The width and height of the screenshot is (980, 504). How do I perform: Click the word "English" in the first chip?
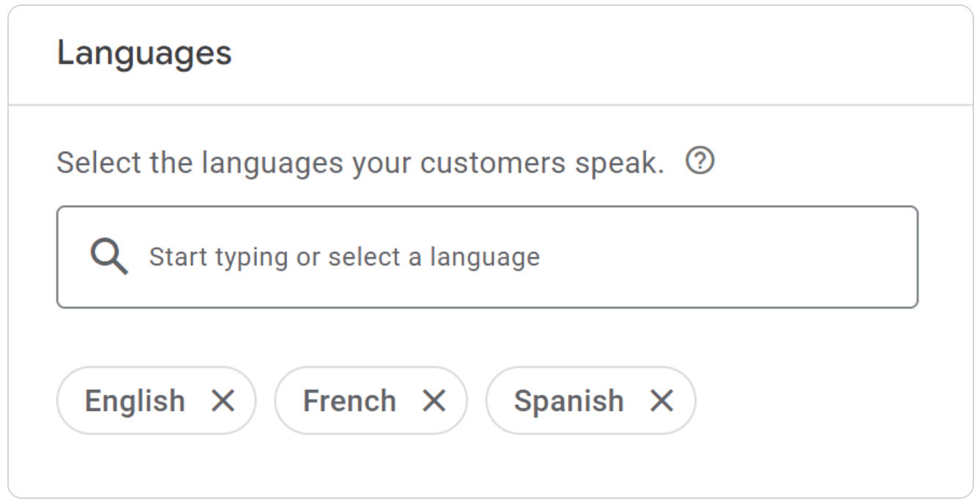point(135,401)
